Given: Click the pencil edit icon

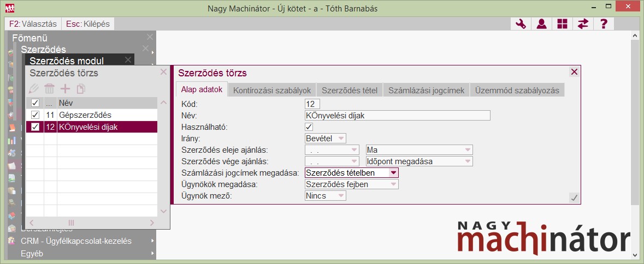Looking at the screenshot, I should pos(34,89).
